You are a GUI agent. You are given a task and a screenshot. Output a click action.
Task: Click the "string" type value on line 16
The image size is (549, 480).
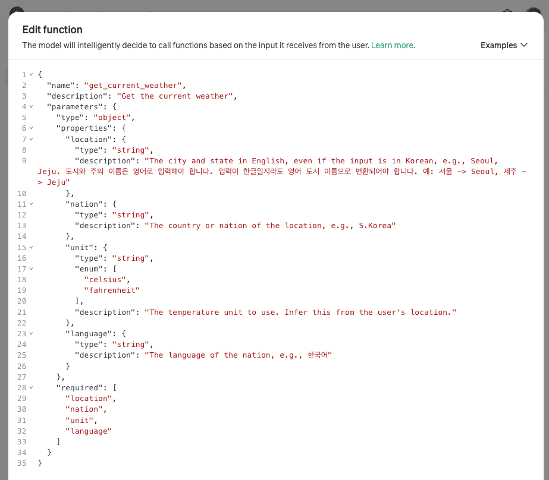[130, 258]
